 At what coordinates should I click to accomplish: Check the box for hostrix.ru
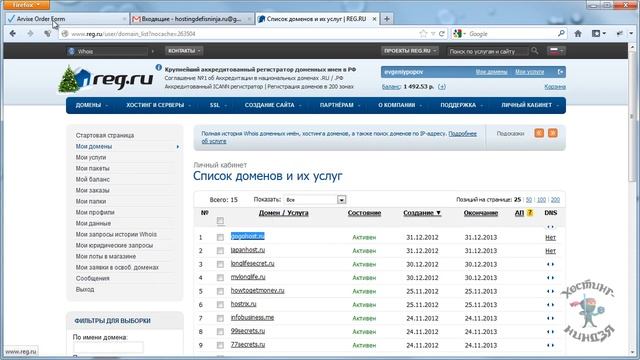click(220, 304)
